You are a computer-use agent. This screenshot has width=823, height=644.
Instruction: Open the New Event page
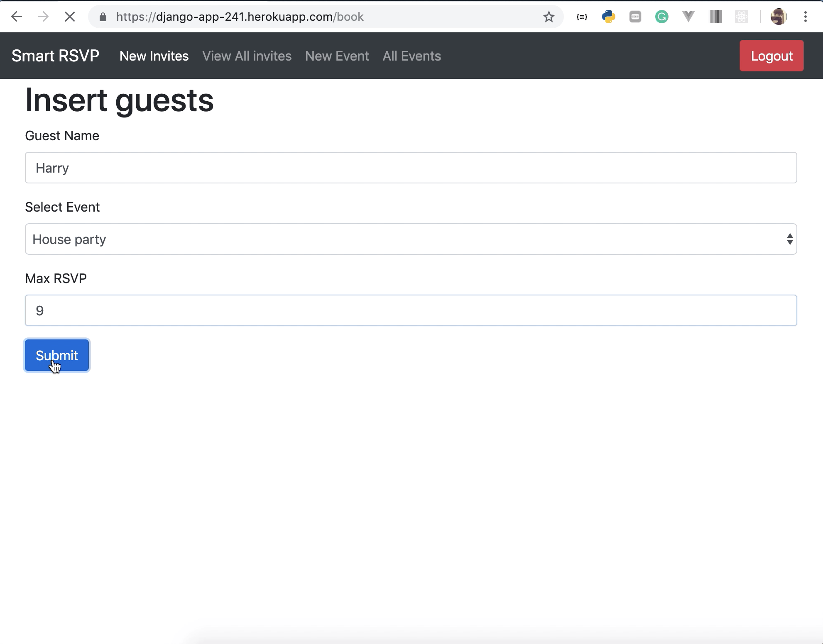pyautogui.click(x=337, y=56)
